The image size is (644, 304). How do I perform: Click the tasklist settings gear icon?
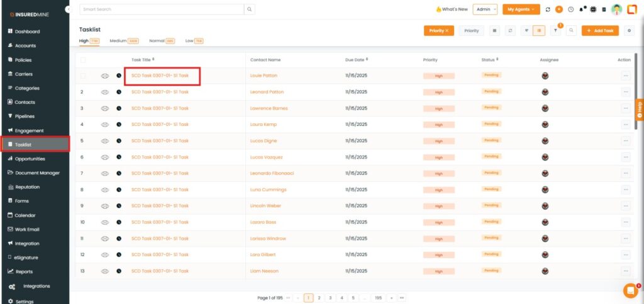(x=630, y=30)
